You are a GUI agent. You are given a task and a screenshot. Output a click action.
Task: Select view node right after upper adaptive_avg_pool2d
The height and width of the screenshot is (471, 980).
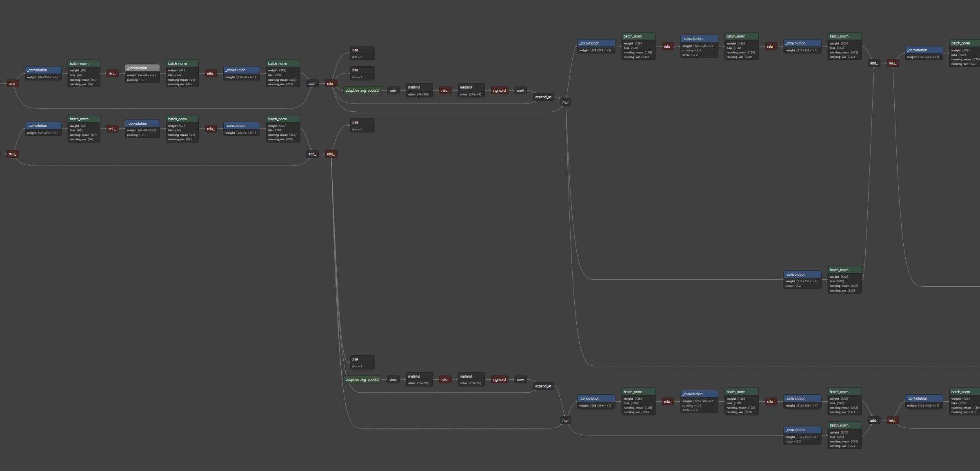click(393, 91)
